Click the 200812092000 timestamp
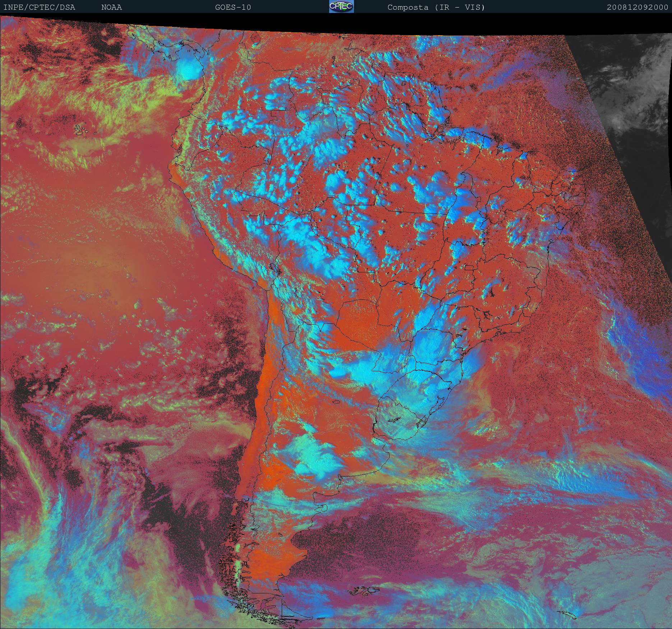672x629 pixels. pos(638,7)
